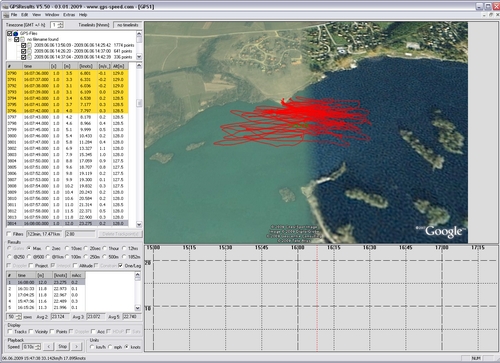This screenshot has height=363, width=500.
Task: Click the track icon for the 336 points entry
Action: coord(29,57)
